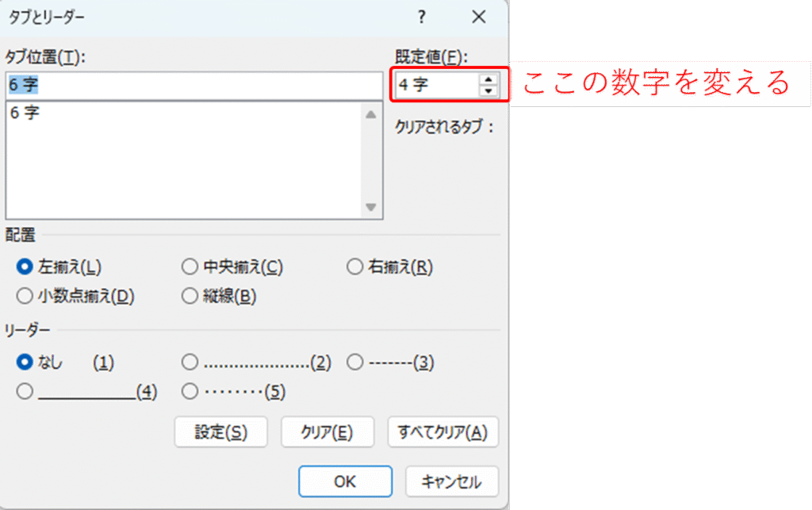Select the 6 字 entry in the list
This screenshot has width=812, height=510.
pyautogui.click(x=25, y=113)
